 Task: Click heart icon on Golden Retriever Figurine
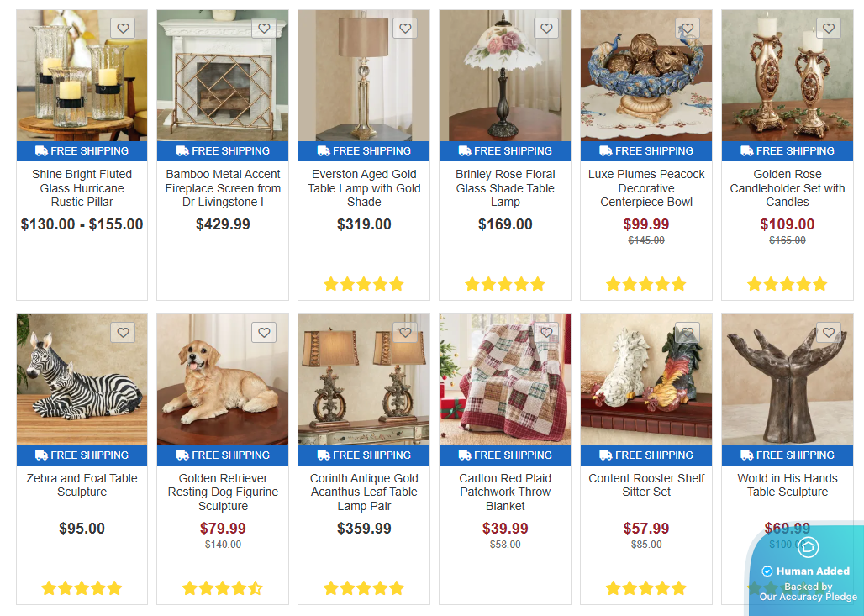264,332
